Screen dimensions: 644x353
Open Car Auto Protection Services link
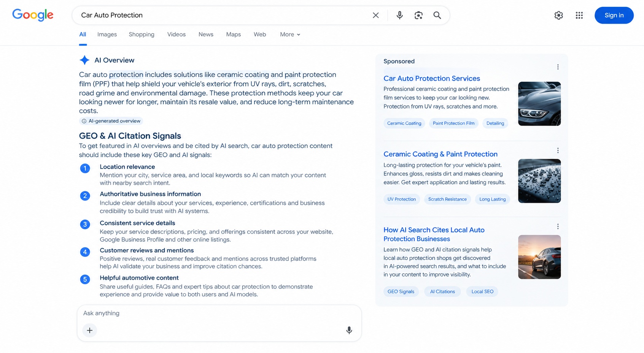coord(432,78)
